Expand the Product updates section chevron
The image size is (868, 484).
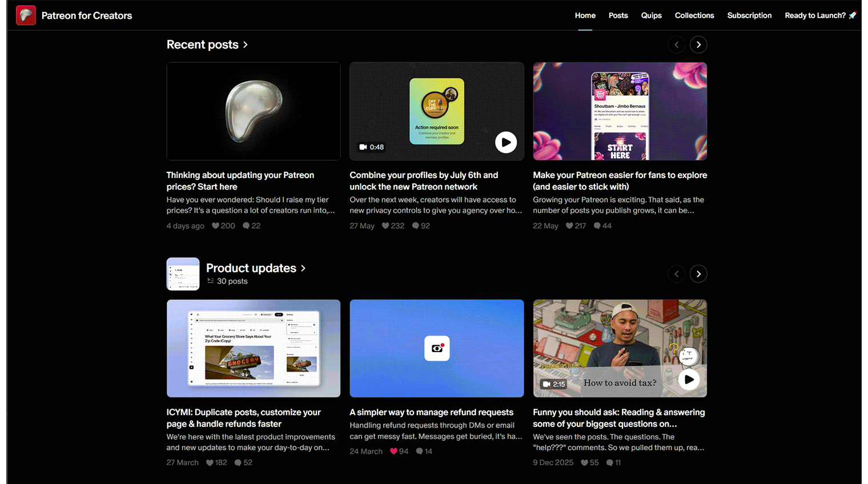click(303, 268)
